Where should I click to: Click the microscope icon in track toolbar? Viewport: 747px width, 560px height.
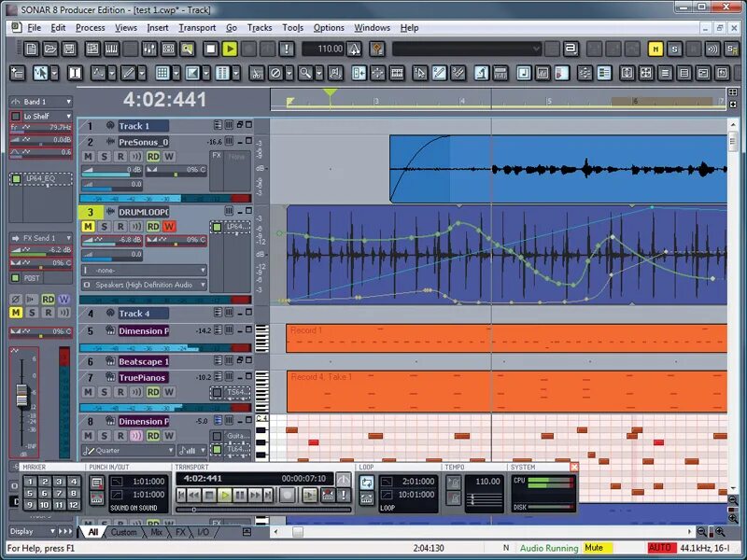click(481, 73)
